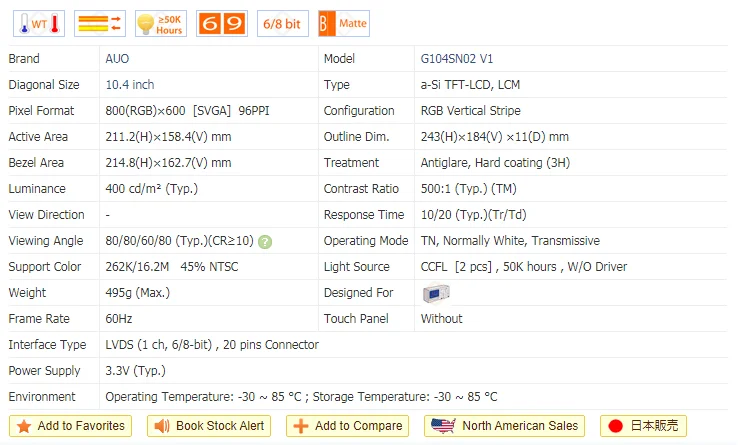Click the speaker icon in Book Stock Alert

coord(162,426)
